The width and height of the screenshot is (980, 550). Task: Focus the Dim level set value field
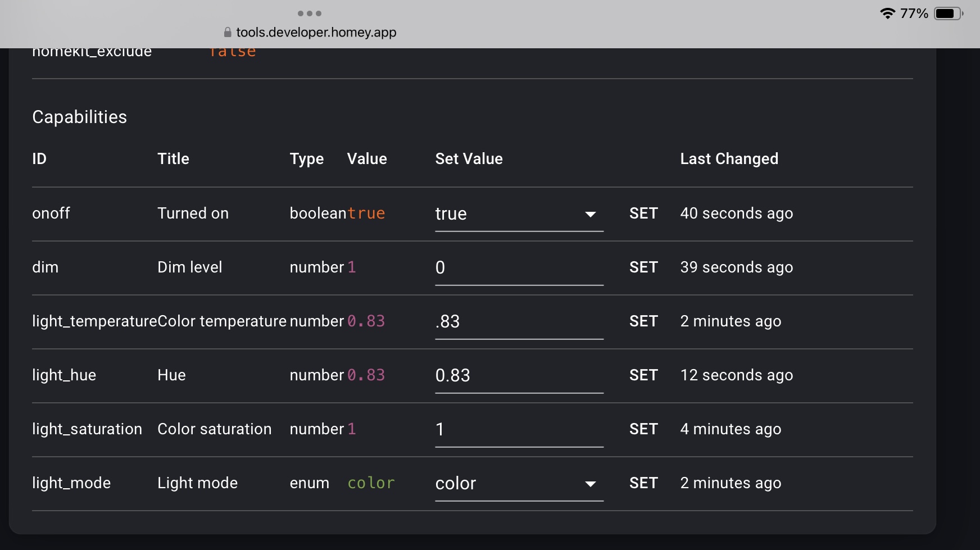tap(519, 268)
